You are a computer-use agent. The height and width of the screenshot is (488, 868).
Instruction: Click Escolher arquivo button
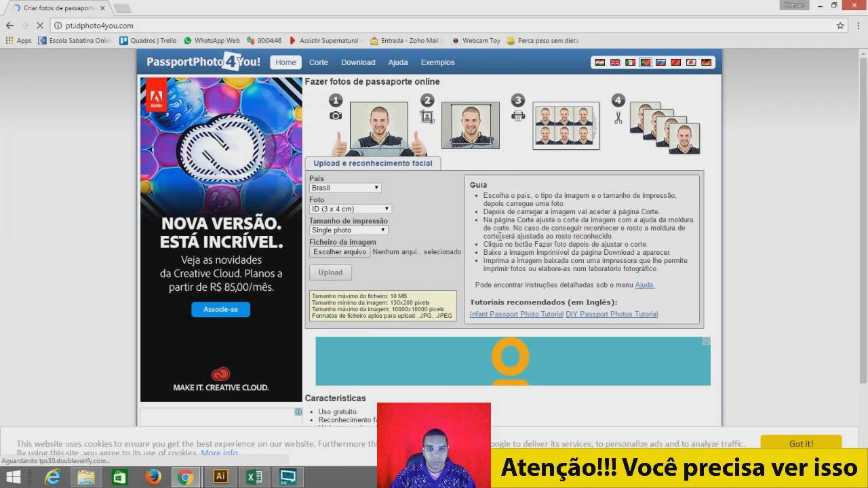pyautogui.click(x=340, y=251)
